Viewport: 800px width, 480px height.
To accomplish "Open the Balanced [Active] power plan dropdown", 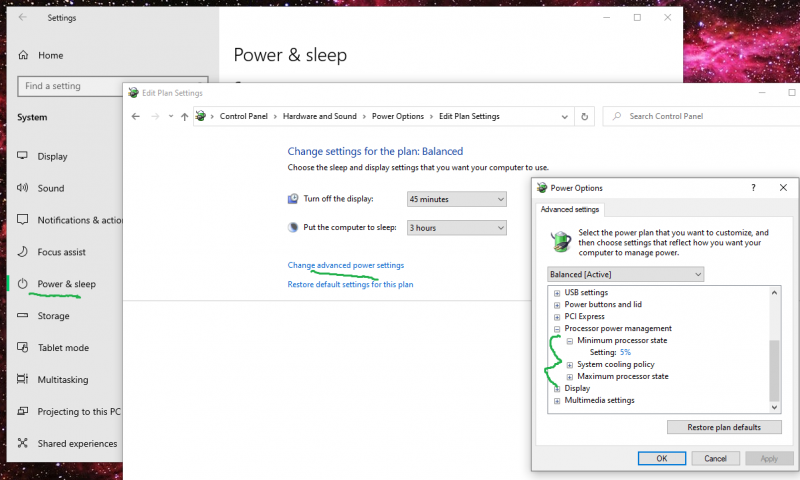I will (626, 274).
